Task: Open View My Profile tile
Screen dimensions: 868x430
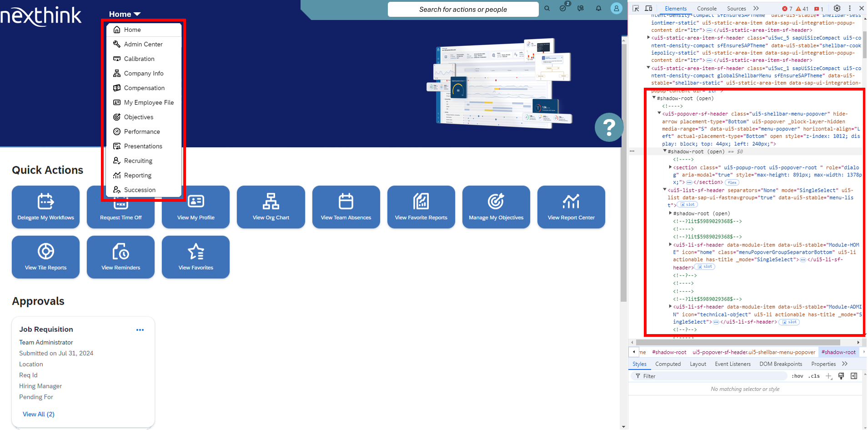Action: pos(196,207)
